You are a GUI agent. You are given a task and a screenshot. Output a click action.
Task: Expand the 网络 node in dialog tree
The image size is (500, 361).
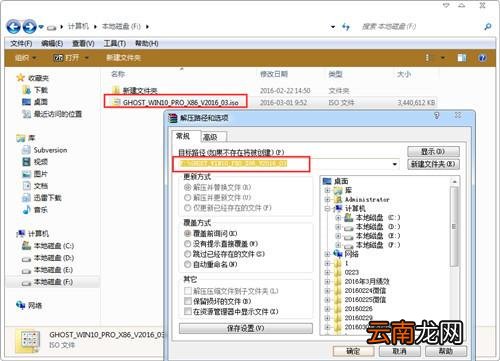[x=327, y=254]
